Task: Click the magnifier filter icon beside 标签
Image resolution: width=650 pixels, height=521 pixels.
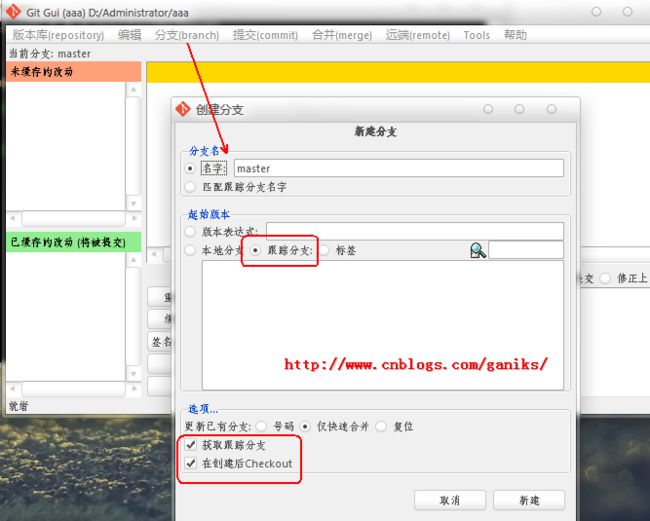Action: 478,250
